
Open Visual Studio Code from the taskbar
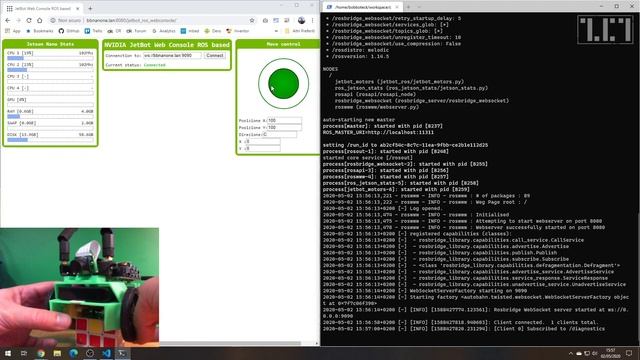click(x=106, y=353)
